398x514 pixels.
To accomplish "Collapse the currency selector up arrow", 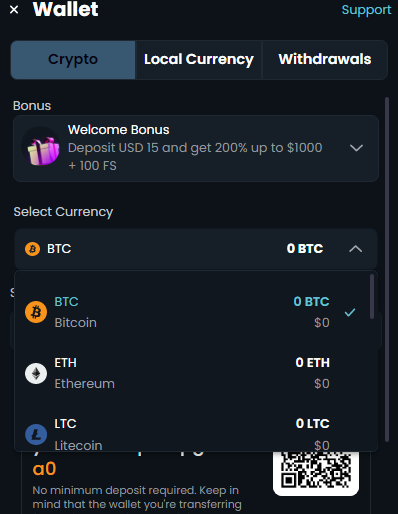I will 356,249.
